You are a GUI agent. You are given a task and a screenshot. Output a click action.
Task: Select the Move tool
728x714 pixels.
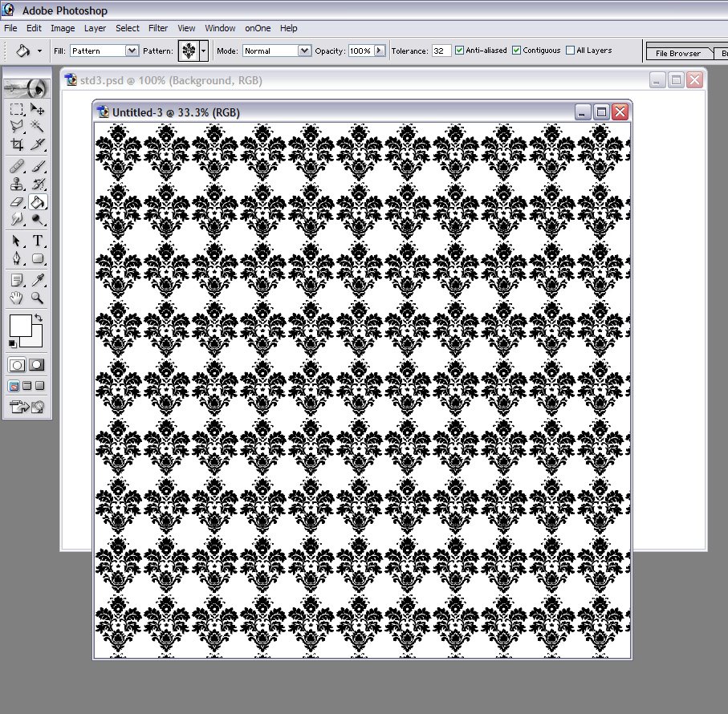37,109
